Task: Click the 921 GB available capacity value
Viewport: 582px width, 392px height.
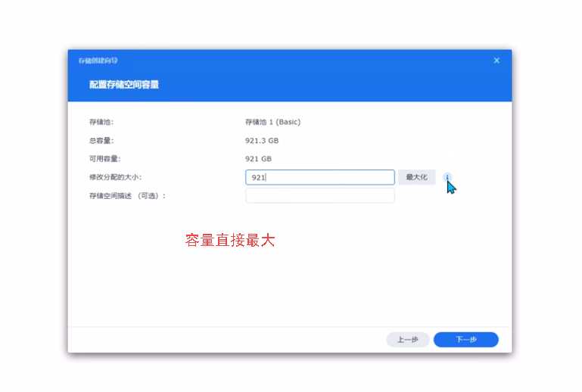Action: point(258,159)
